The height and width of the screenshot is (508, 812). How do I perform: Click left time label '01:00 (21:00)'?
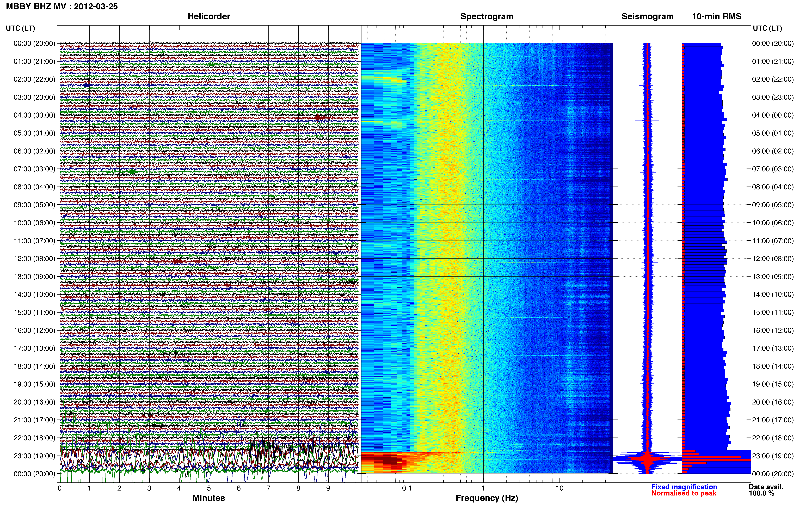pyautogui.click(x=34, y=62)
